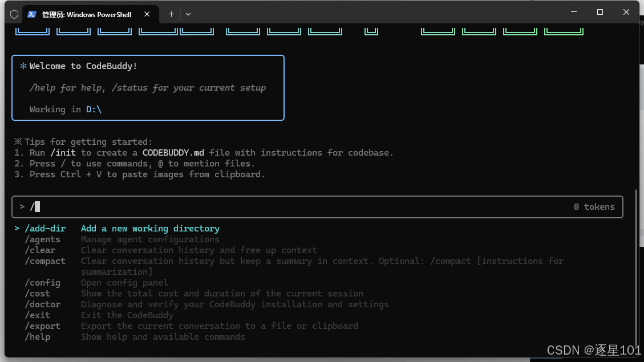Click the PowerShell icon on the tab
Viewport: 644px width, 362px height.
click(x=31, y=14)
